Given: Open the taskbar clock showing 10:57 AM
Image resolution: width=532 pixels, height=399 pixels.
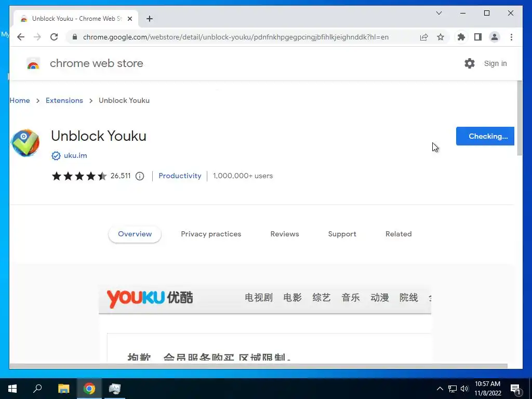Looking at the screenshot, I should (x=487, y=389).
